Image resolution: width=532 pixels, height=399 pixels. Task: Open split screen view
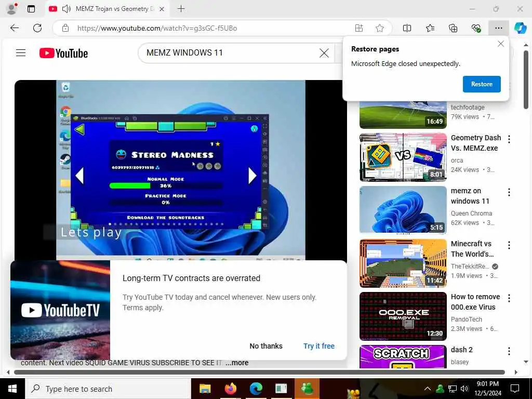[407, 28]
